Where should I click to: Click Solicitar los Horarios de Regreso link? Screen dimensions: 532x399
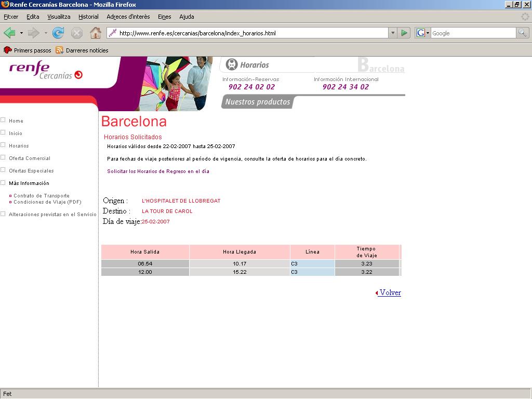click(158, 171)
